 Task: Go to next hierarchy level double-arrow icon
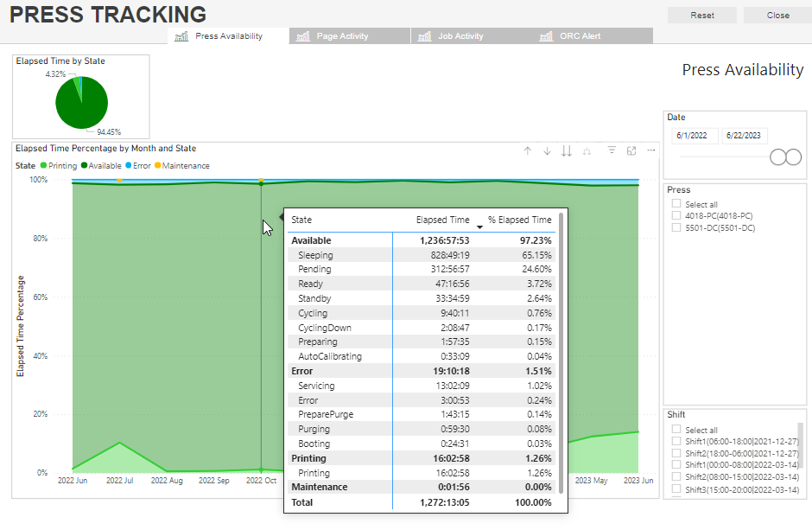(567, 150)
